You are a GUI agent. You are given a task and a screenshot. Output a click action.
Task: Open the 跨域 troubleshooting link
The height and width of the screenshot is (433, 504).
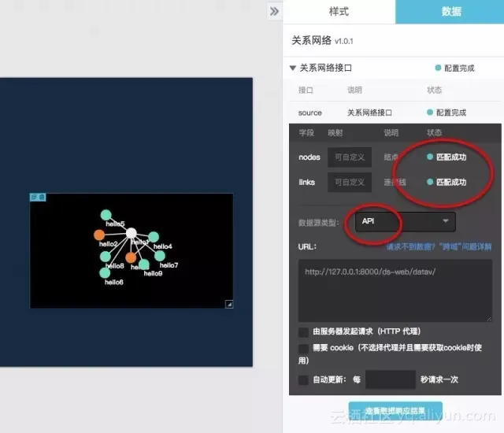pos(439,246)
